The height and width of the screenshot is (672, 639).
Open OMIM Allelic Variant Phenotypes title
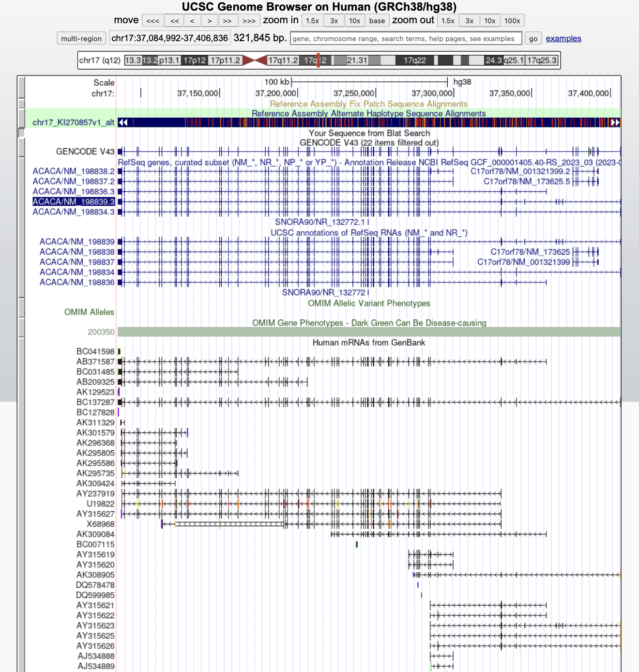[369, 304]
